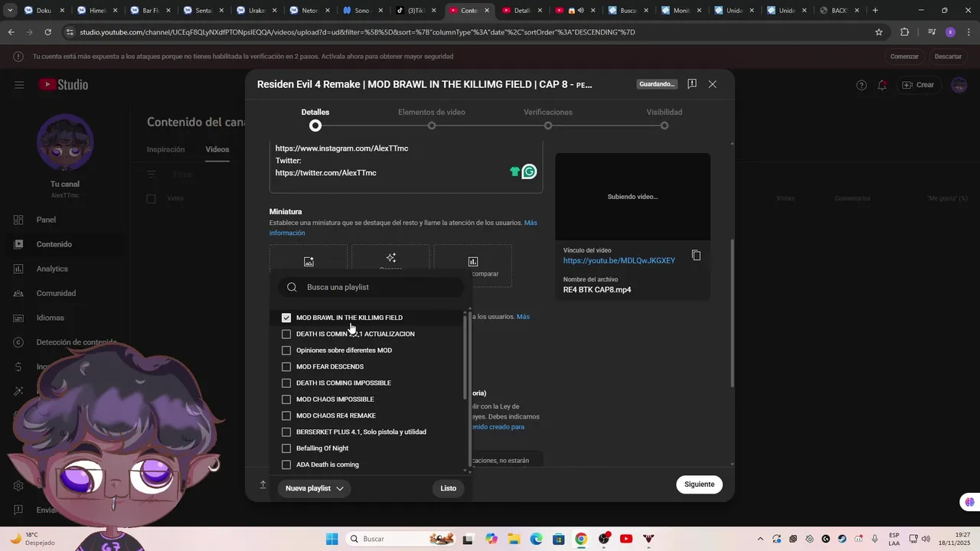Click the video preview Subiendo video thumbnail
Image resolution: width=980 pixels, height=551 pixels.
coord(632,197)
